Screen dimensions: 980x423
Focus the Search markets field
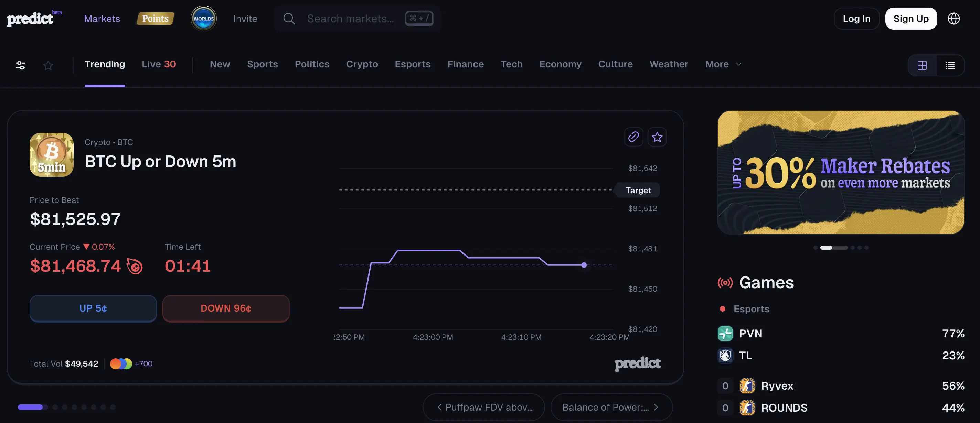[x=358, y=19]
